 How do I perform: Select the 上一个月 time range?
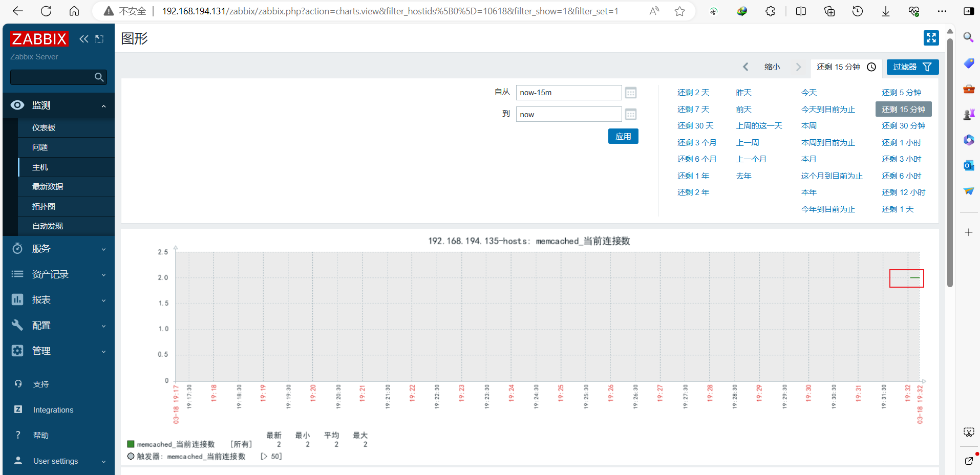(751, 159)
